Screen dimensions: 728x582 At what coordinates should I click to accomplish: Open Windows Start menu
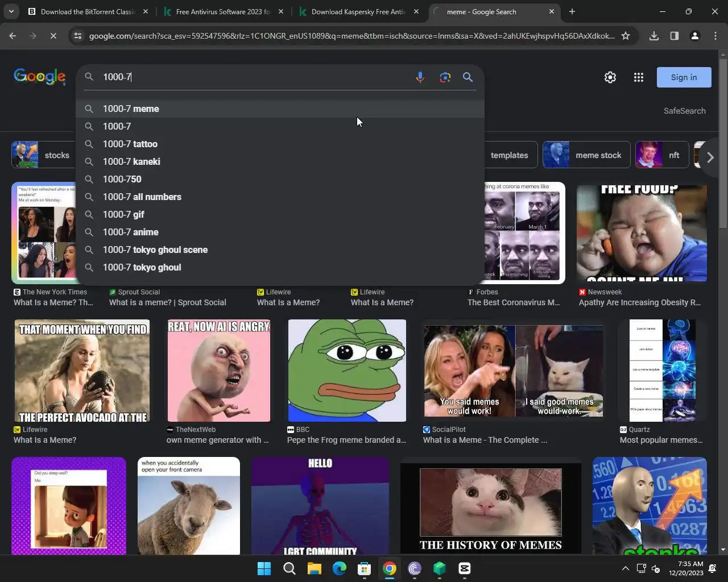[x=264, y=568]
